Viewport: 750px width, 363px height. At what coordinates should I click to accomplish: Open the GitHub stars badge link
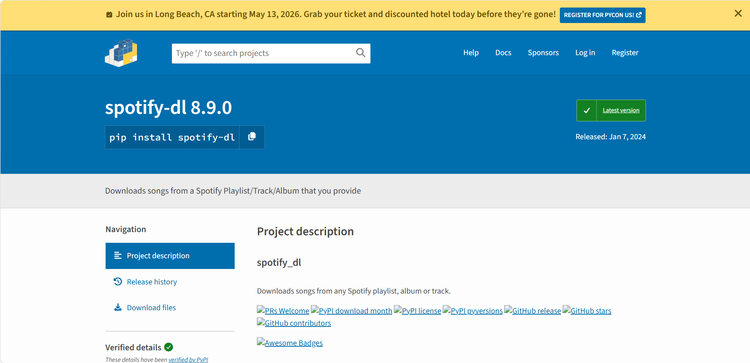pos(587,311)
